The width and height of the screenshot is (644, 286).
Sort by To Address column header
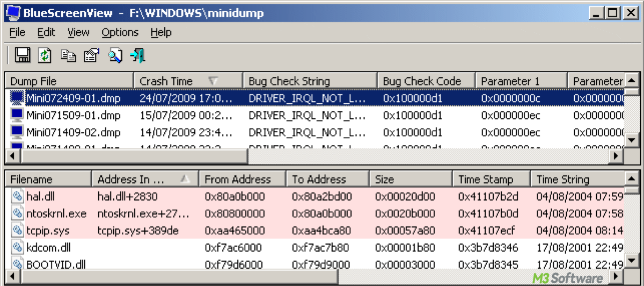(327, 180)
